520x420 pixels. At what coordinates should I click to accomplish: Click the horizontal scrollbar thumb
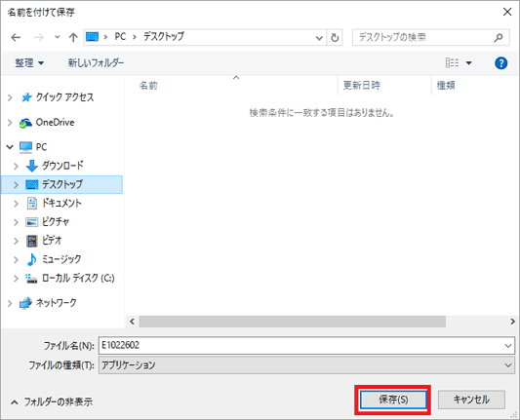(x=292, y=322)
